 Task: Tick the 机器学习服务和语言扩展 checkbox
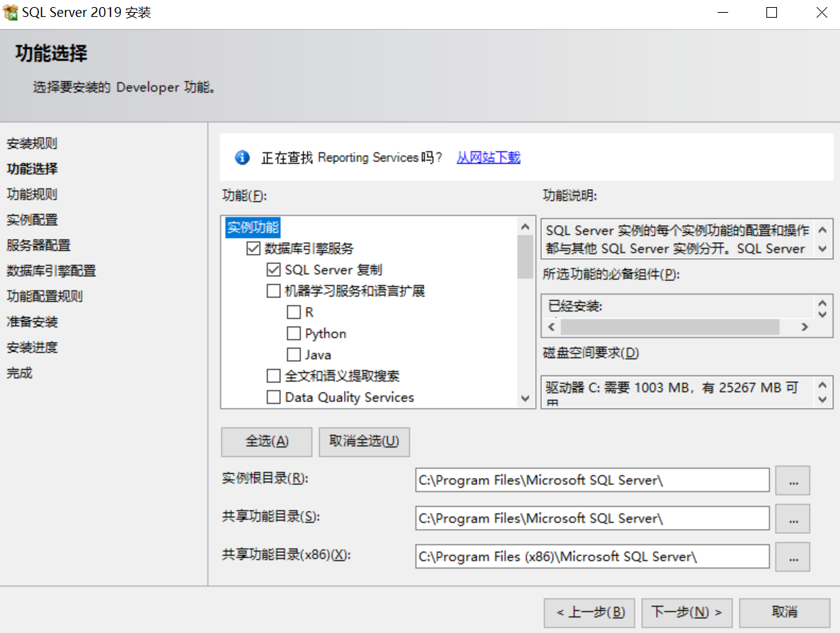pyautogui.click(x=273, y=291)
